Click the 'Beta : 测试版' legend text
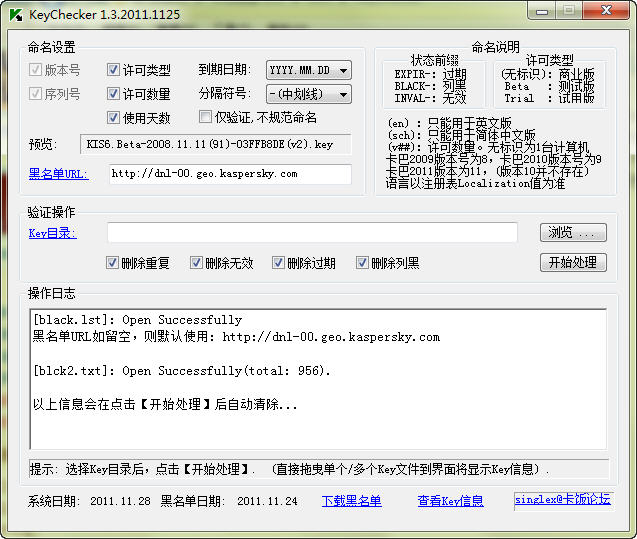Viewport: 637px width, 539px height. (549, 87)
